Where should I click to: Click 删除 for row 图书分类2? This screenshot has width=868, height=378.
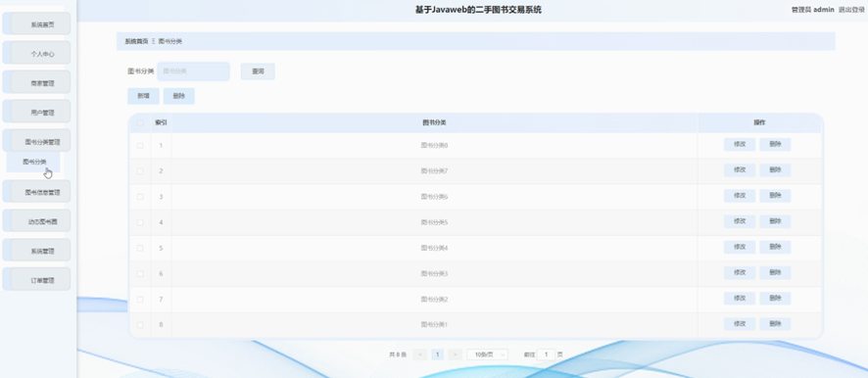pos(775,299)
